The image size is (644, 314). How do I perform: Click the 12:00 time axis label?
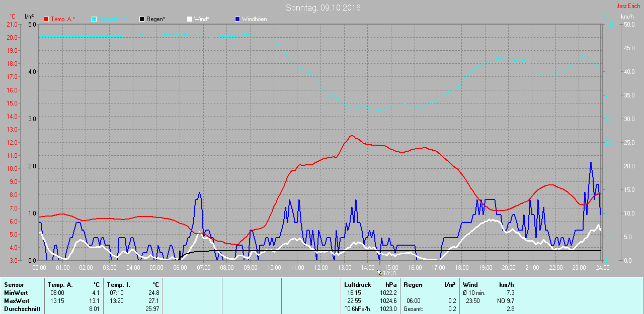320,268
